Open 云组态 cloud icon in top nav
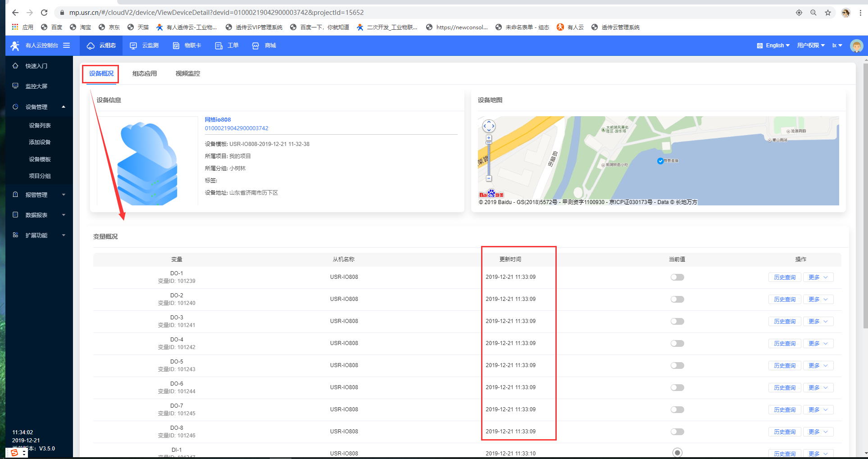The height and width of the screenshot is (459, 868). click(91, 45)
